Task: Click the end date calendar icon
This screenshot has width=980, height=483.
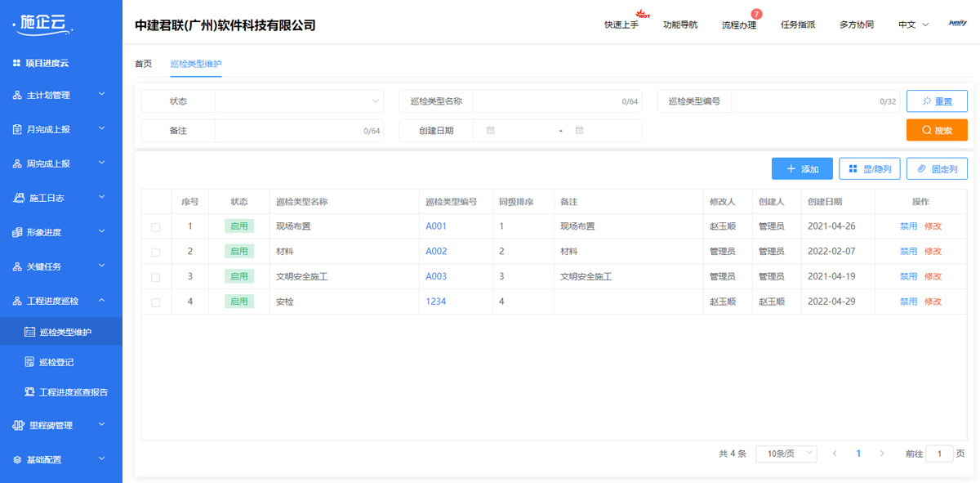Action: pyautogui.click(x=579, y=130)
